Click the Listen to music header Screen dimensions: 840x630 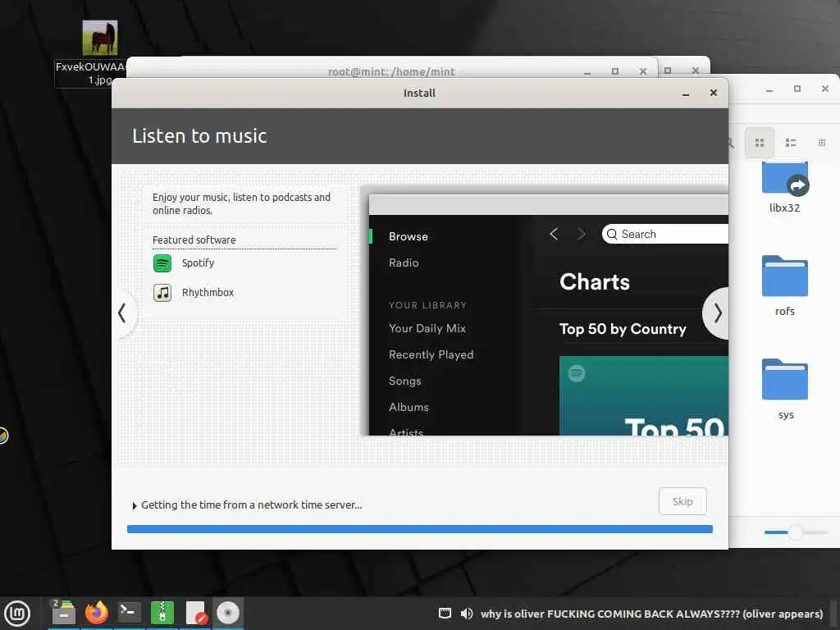(199, 136)
